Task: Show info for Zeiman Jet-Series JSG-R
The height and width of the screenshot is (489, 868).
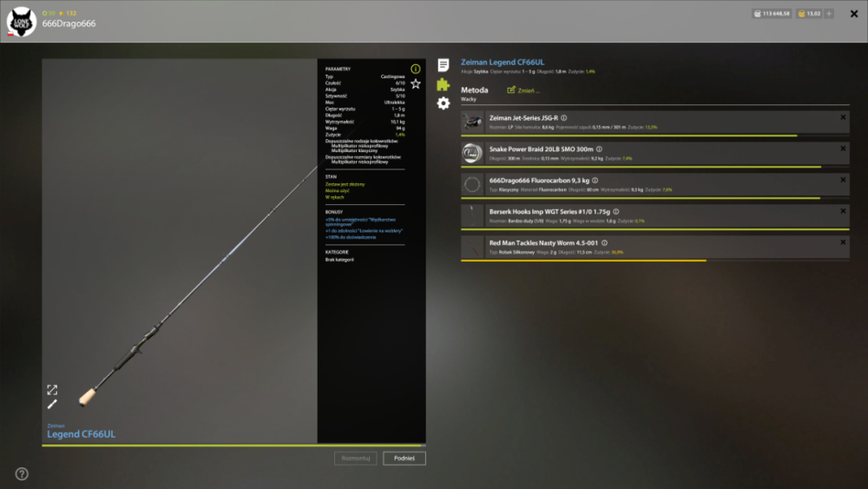Action: click(x=563, y=118)
